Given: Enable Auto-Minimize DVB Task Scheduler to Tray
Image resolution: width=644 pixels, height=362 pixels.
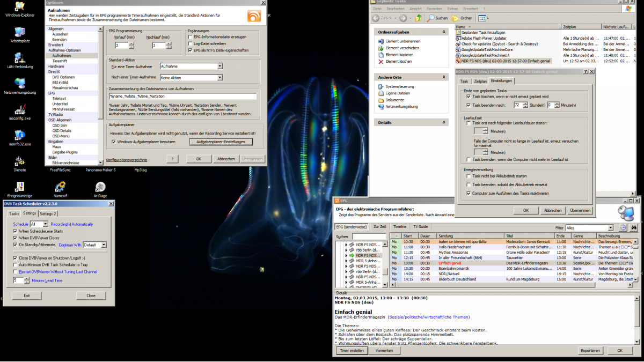Looking at the screenshot, I should (x=15, y=265).
